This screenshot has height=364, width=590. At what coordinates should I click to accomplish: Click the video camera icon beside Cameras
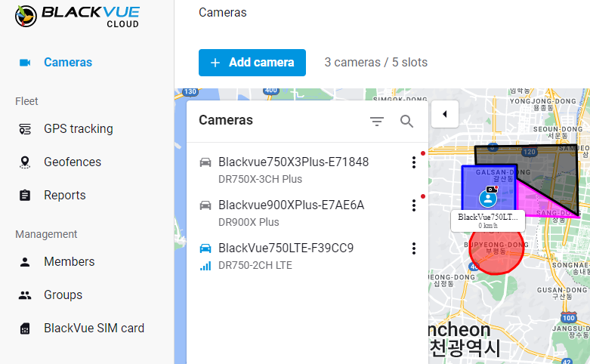25,63
